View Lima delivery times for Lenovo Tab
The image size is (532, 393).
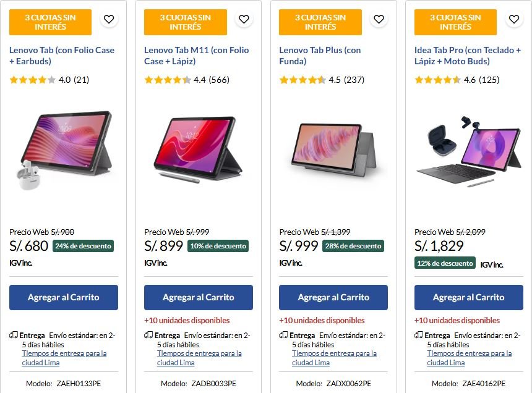[x=64, y=358]
